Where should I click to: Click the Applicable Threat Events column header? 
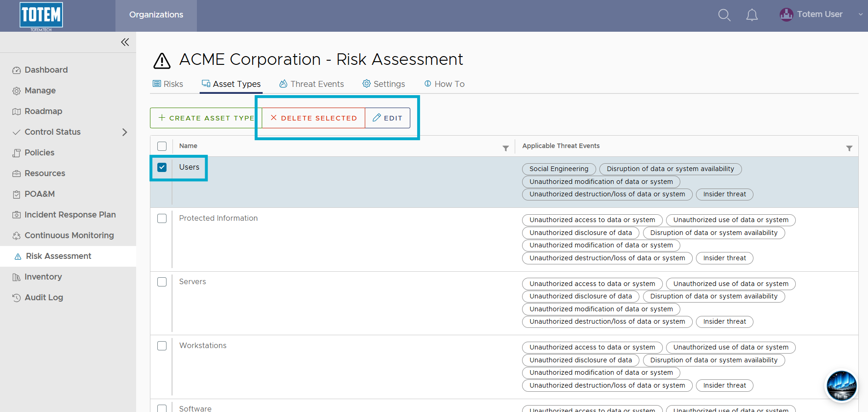(561, 146)
